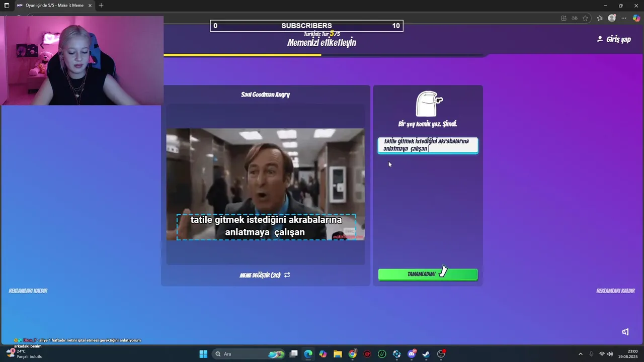
Task: Open the clock showing 23:00
Action: 628,354
